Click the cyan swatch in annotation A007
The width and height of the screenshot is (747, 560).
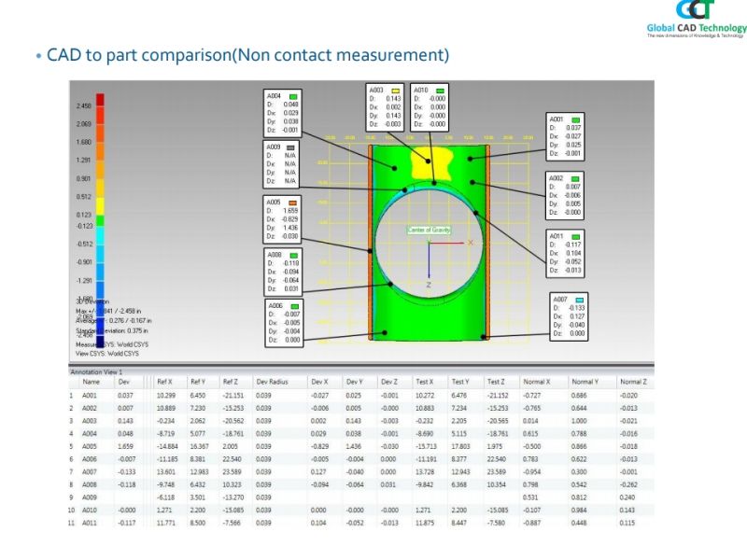click(579, 300)
